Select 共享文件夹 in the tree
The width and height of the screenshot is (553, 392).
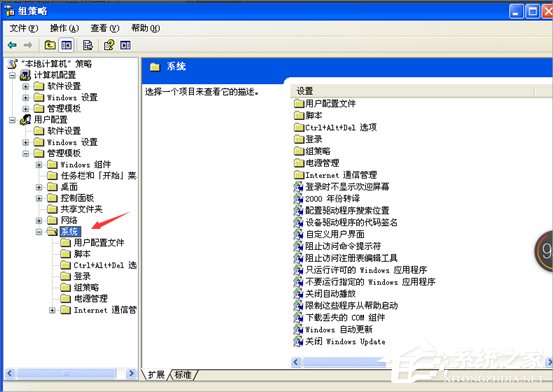point(81,209)
